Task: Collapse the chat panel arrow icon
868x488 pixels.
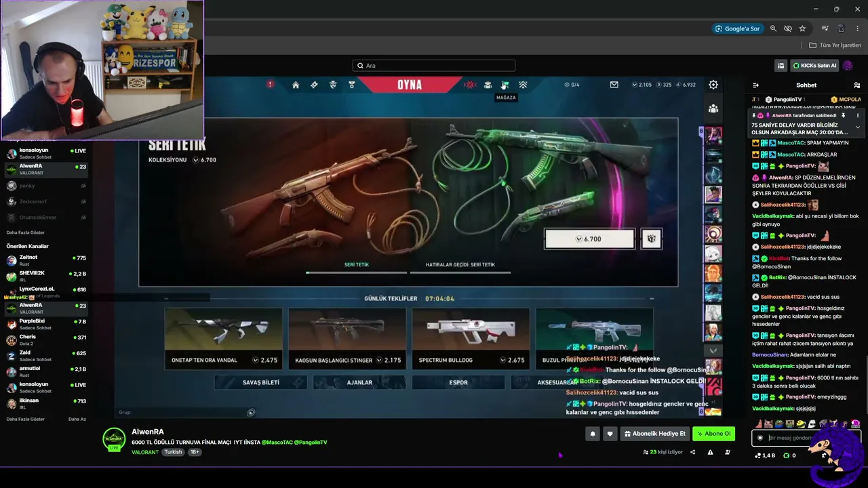Action: point(755,85)
